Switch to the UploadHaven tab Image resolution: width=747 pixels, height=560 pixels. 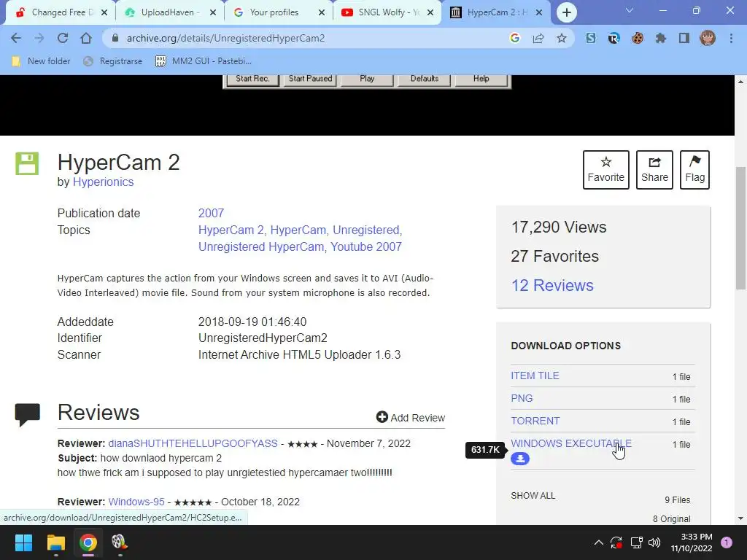(169, 12)
